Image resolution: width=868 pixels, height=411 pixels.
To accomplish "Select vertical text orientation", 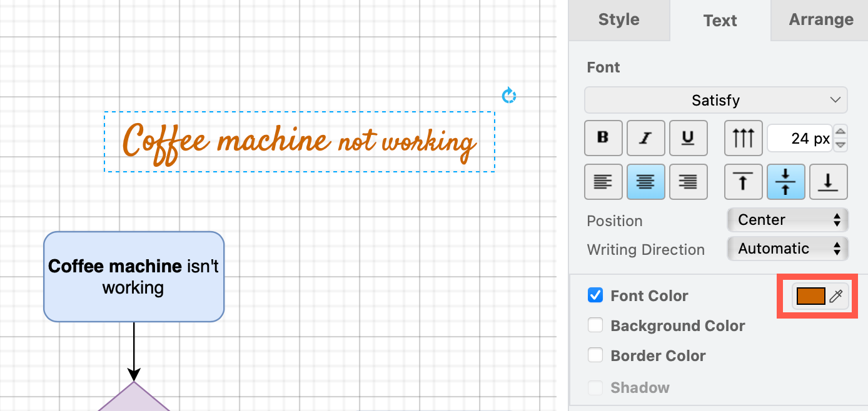I will [743, 137].
